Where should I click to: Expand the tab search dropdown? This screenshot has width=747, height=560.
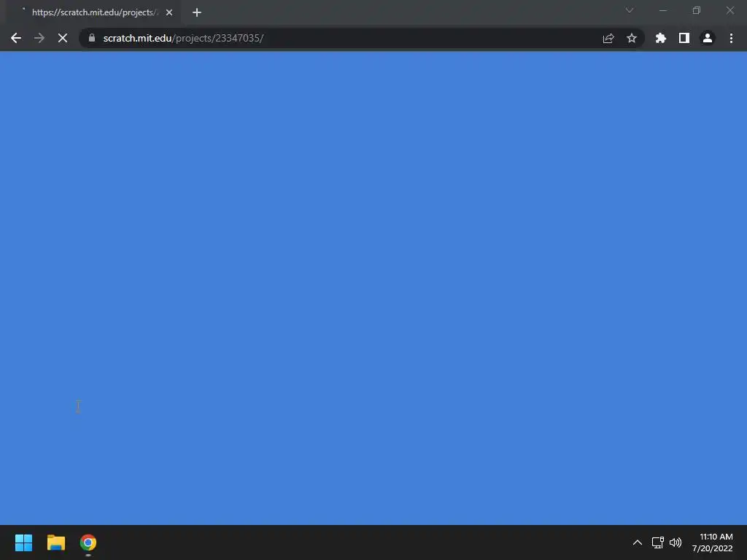(x=630, y=10)
